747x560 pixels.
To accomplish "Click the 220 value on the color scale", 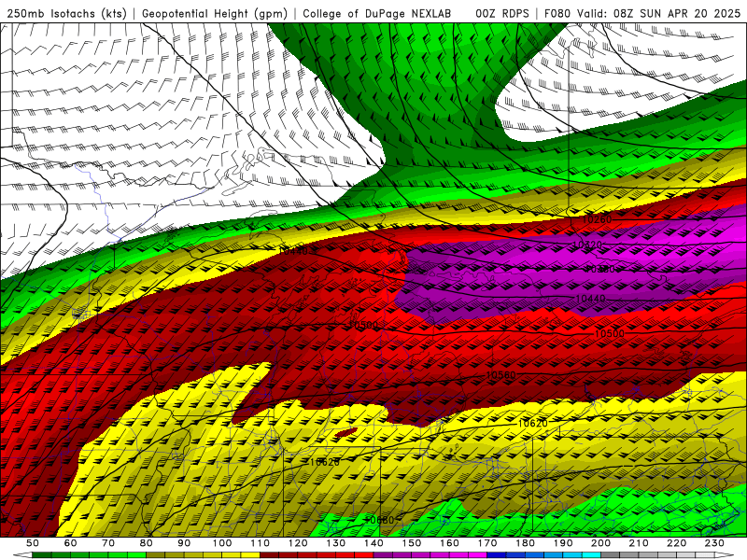I will coord(677,543).
